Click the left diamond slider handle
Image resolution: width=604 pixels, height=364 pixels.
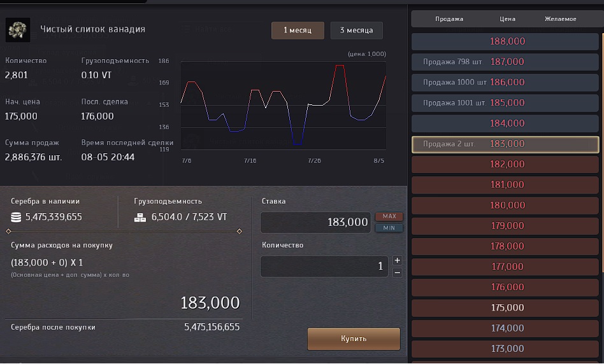click(8, 231)
